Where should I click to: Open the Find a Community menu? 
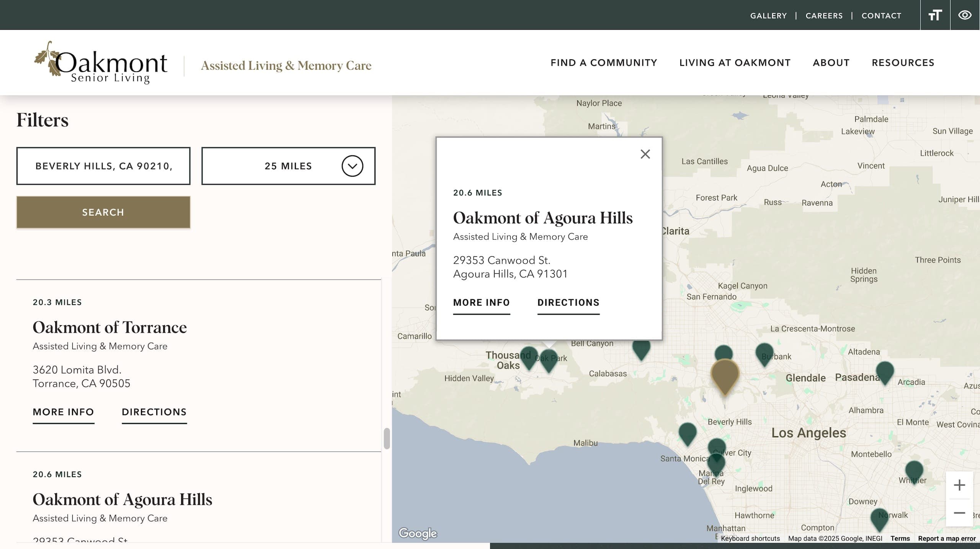pos(604,63)
